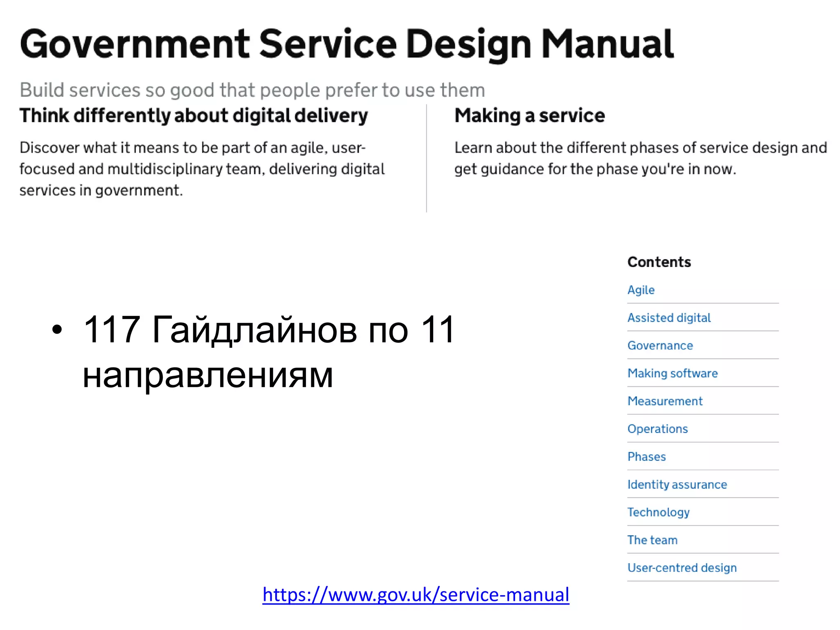The image size is (840, 630).
Task: Open The team link
Action: point(652,540)
